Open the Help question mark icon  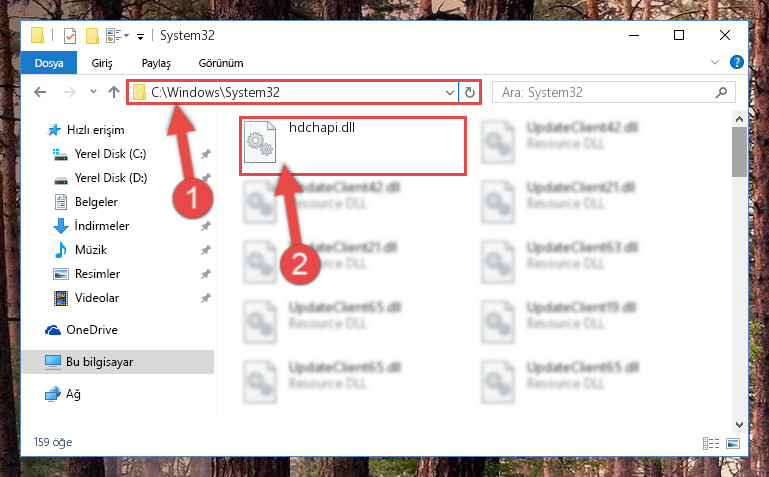tap(736, 62)
